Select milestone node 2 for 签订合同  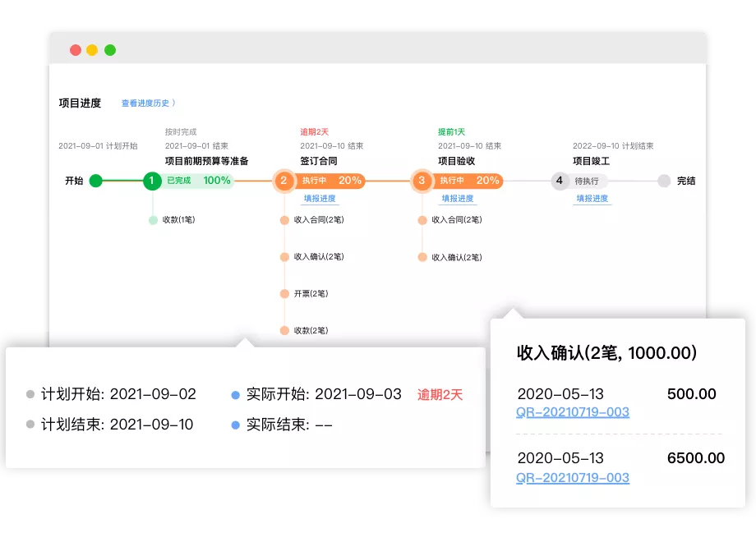[284, 181]
